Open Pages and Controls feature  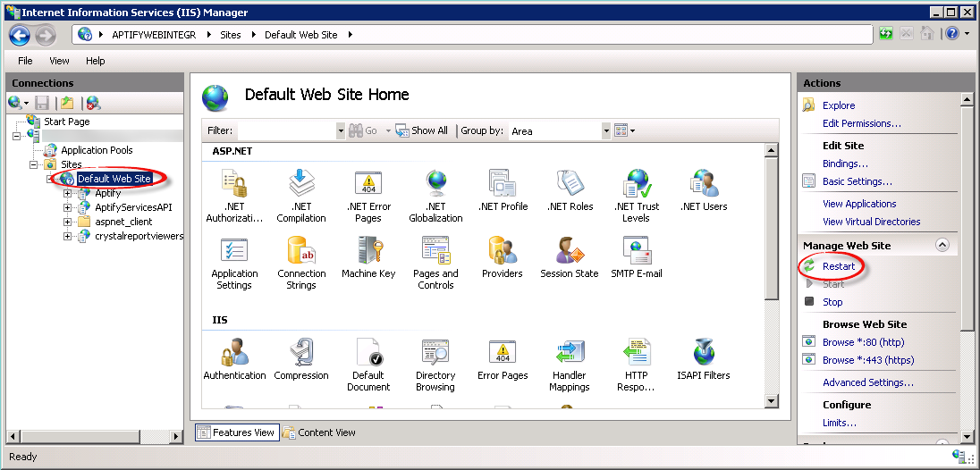pyautogui.click(x=435, y=263)
